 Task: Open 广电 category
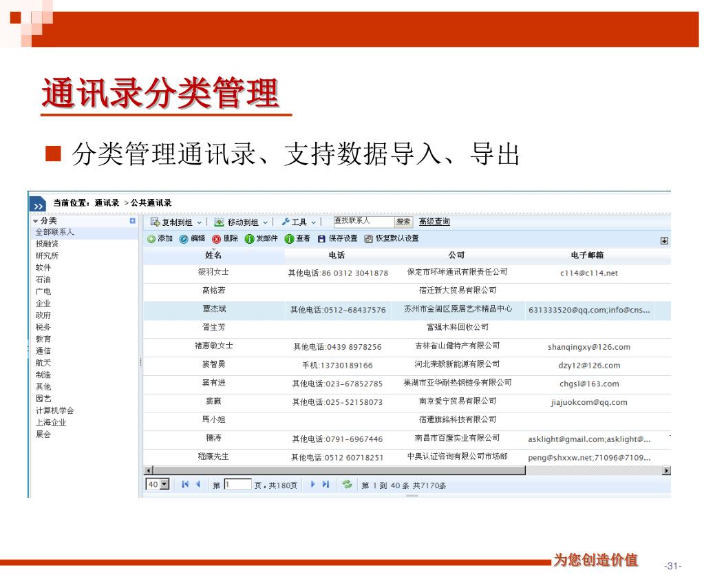click(43, 291)
